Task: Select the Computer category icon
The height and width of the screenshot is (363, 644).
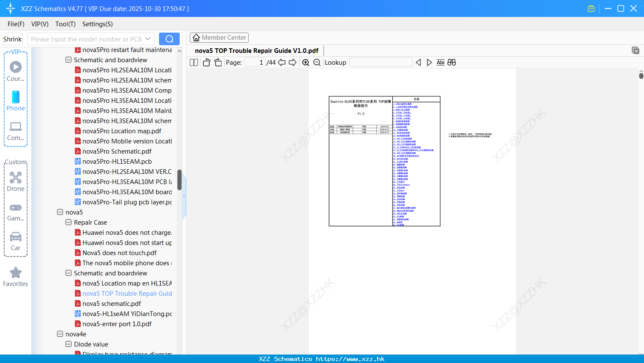Action: [x=16, y=131]
